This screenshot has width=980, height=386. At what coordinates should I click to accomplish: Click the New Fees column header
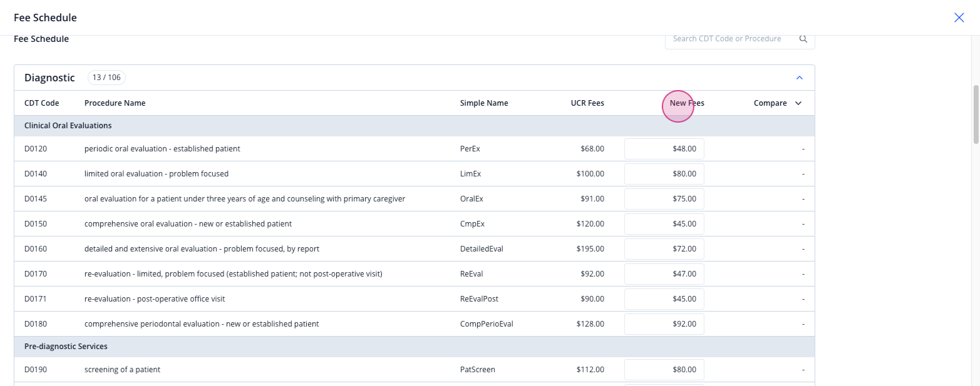(687, 103)
